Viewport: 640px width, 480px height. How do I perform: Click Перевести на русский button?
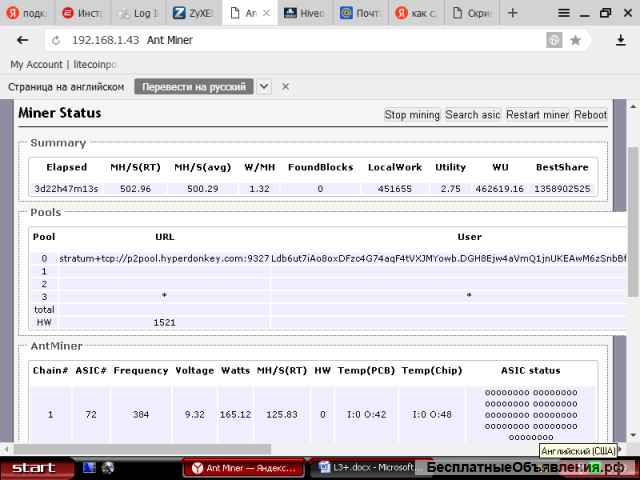pyautogui.click(x=194, y=87)
